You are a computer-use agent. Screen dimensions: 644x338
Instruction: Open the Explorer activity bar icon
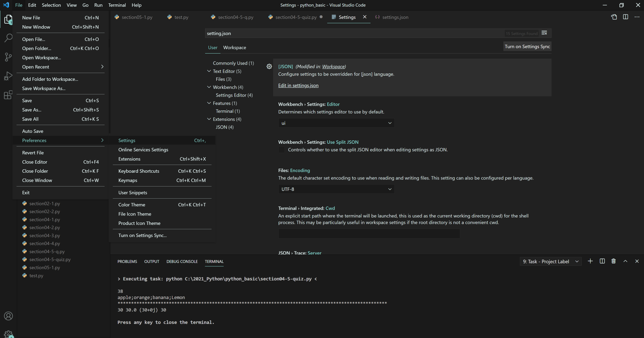8,20
